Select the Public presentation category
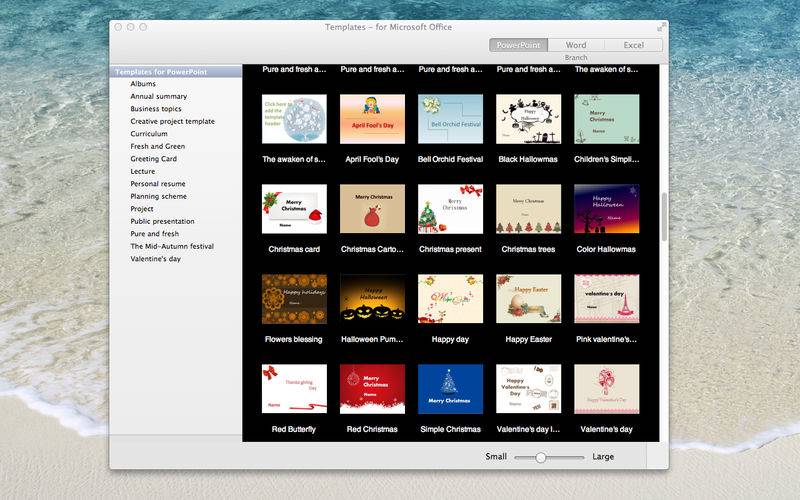Image resolution: width=800 pixels, height=500 pixels. (x=162, y=221)
